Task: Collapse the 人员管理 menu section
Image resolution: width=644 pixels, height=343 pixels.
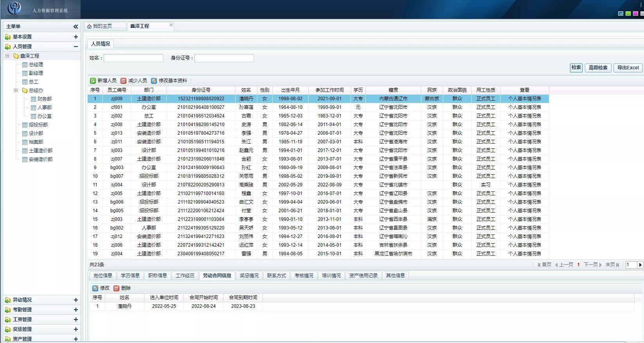Action: pyautogui.click(x=76, y=47)
